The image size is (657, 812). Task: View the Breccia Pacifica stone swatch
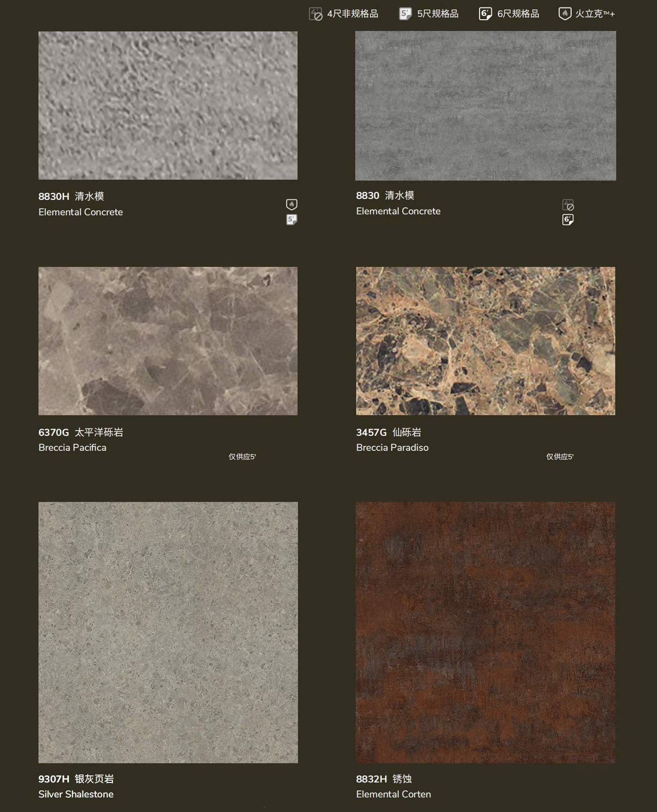tap(168, 341)
